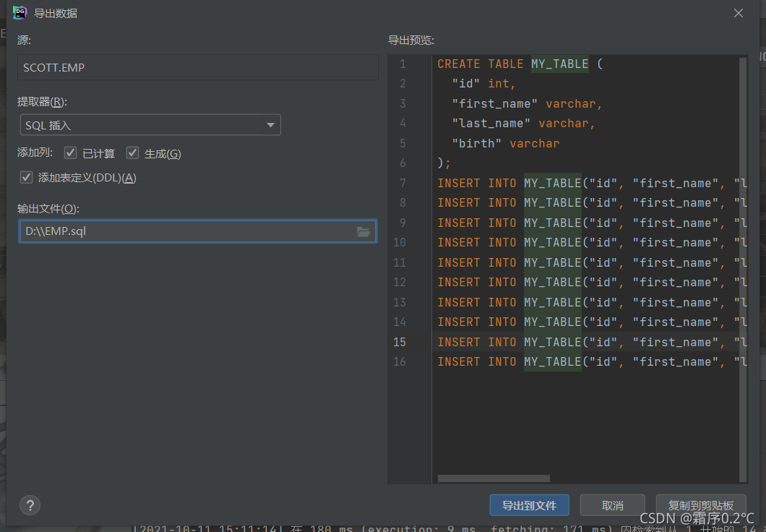Click the CREATE TABLE MY_TABLE line in preview
Image resolution: width=766 pixels, height=532 pixels.
[520, 64]
